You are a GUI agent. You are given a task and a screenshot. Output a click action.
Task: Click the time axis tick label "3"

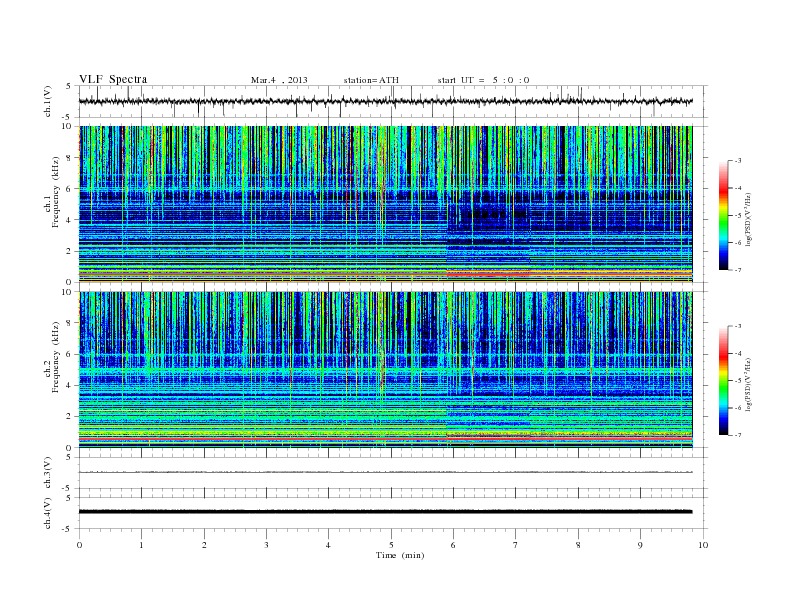(266, 545)
